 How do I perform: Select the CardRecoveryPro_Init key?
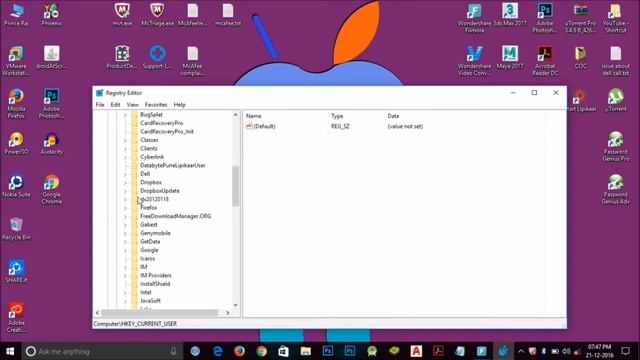167,131
